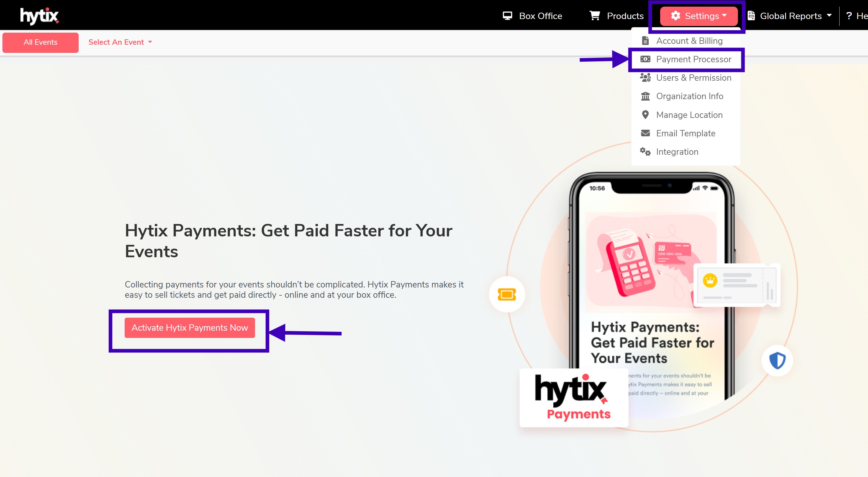This screenshot has height=477, width=868.
Task: Collapse the Settings dropdown menu
Action: 699,16
